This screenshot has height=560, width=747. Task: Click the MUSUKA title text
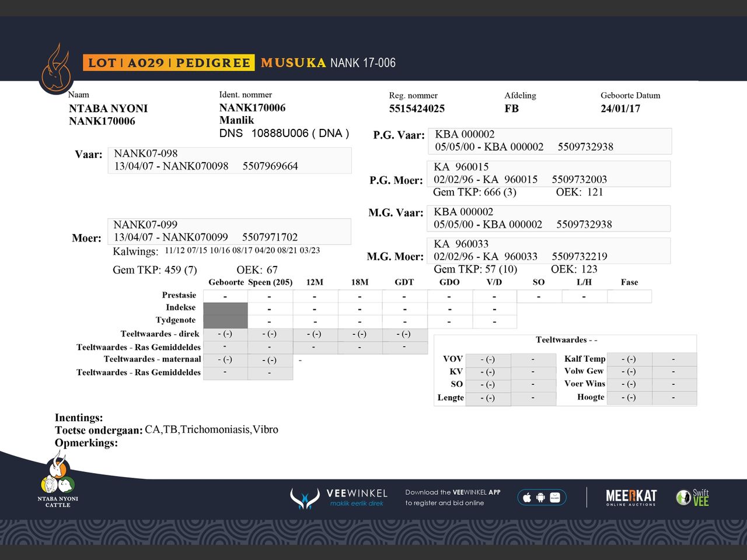tap(293, 62)
